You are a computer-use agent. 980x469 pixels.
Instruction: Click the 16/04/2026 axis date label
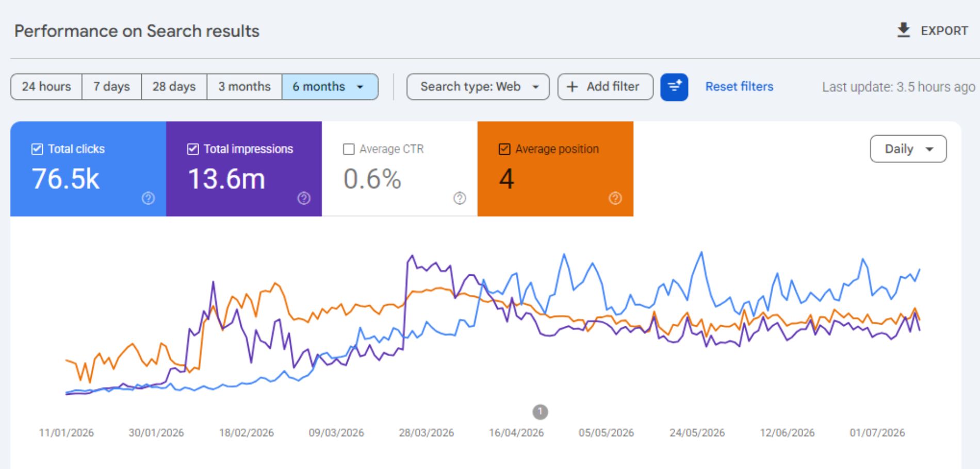(x=516, y=432)
